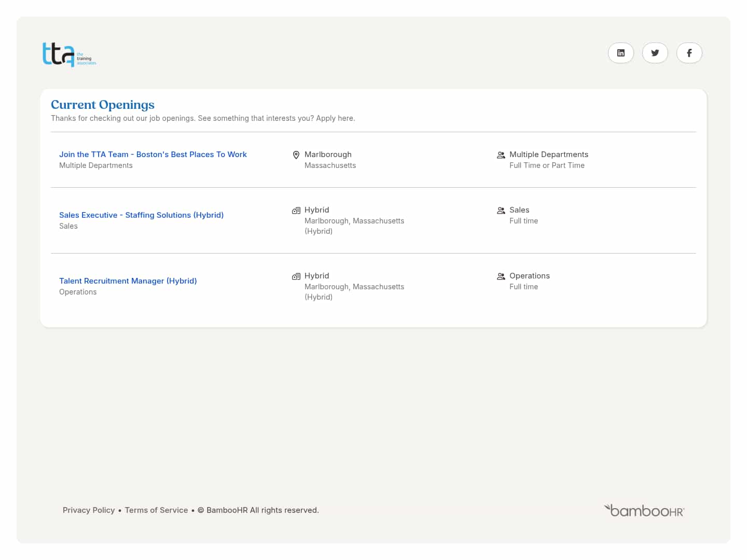The image size is (747, 560).
Task: Click the people icon beside Operations department
Action: click(x=501, y=276)
